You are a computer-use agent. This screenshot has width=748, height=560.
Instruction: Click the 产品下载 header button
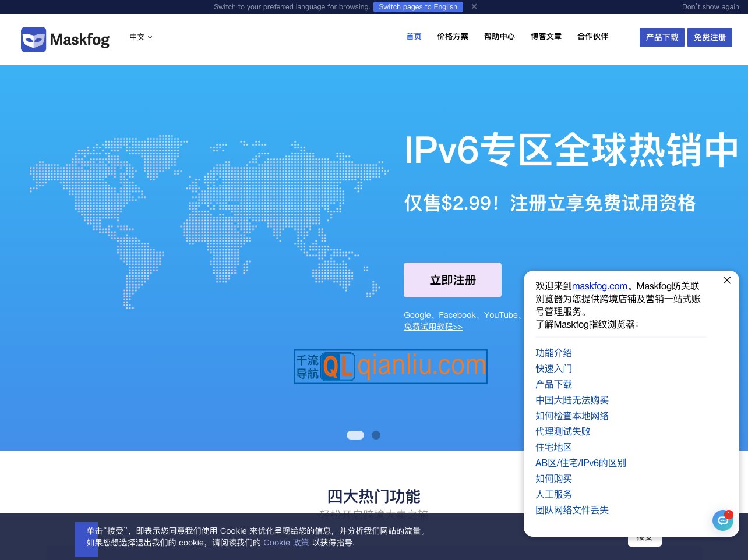pyautogui.click(x=662, y=37)
